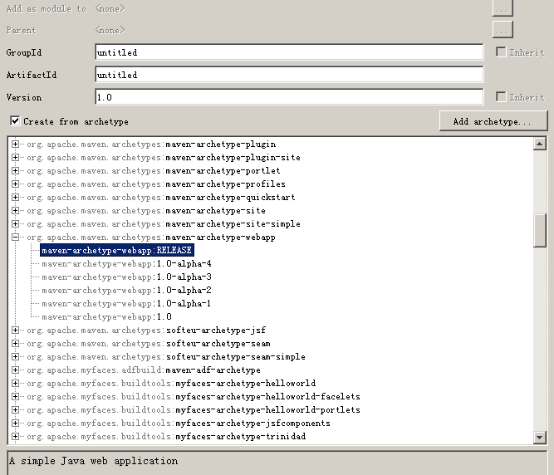Select maven-archetype-webapp:1.0-alpha-2 item
This screenshot has width=554, height=475.
126,290
